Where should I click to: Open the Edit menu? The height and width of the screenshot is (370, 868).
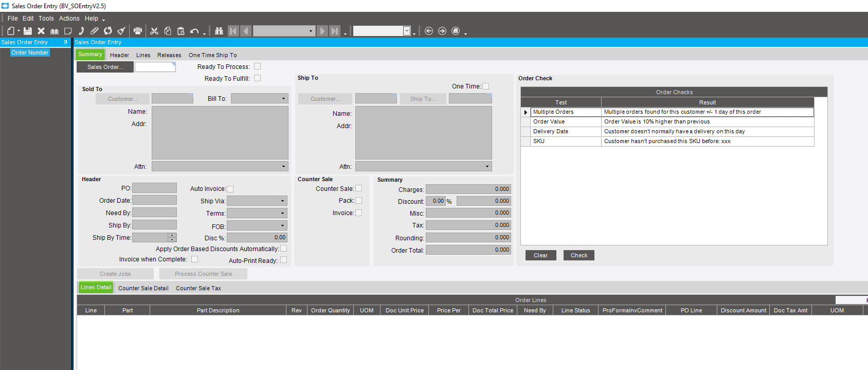[x=28, y=18]
